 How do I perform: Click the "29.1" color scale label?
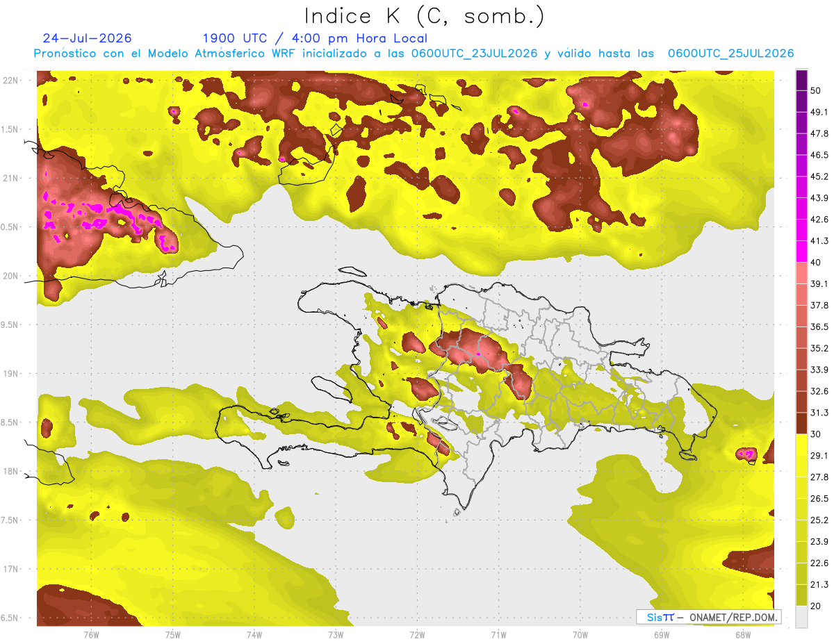[x=819, y=456]
